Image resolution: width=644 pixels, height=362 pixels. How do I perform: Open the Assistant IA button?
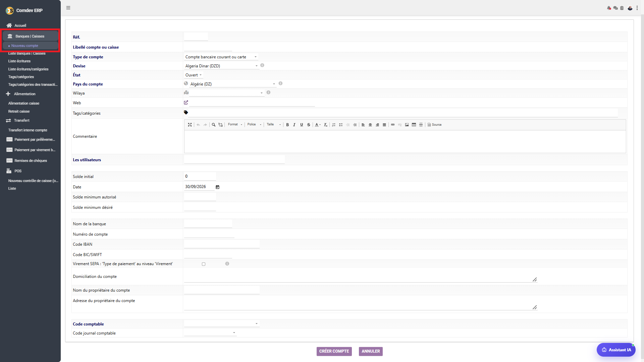(616, 350)
